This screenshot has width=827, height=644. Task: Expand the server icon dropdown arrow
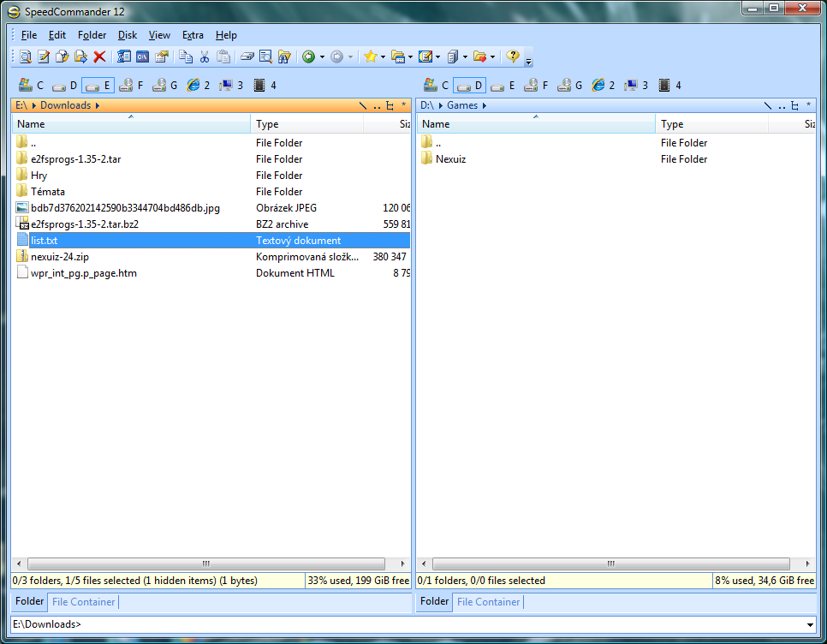[465, 57]
